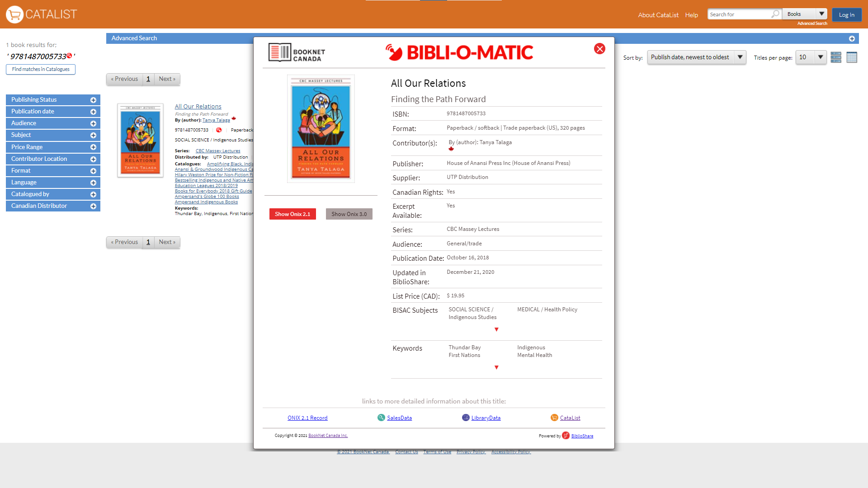Go to Previous page in top pager

[124, 79]
